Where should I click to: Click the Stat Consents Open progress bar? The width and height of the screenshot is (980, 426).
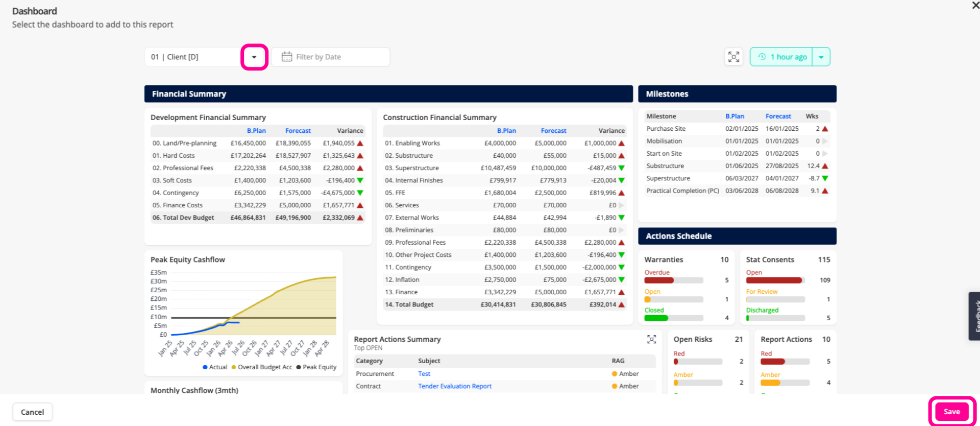(775, 280)
